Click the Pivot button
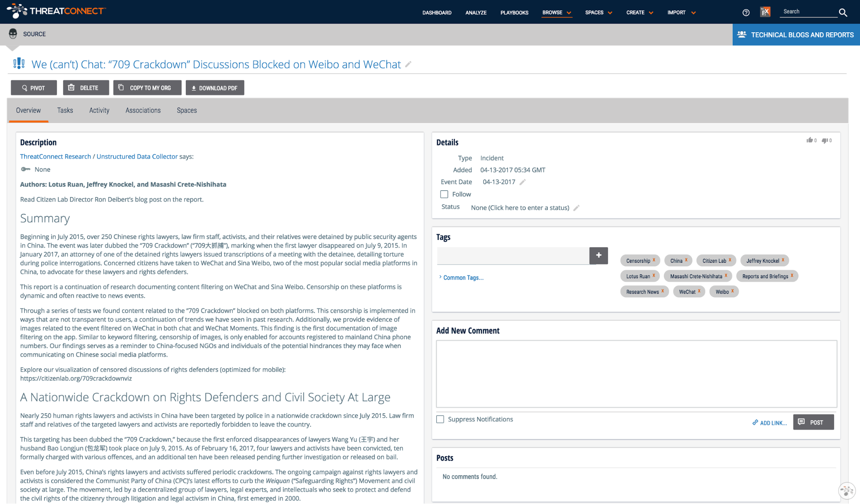The width and height of the screenshot is (860, 504). 34,88
